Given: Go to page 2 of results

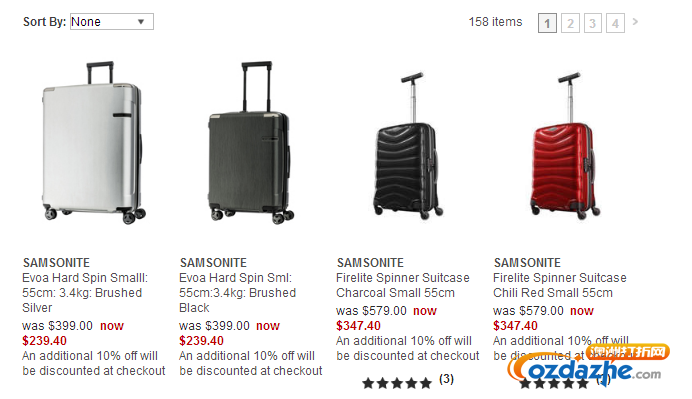Looking at the screenshot, I should pyautogui.click(x=570, y=23).
